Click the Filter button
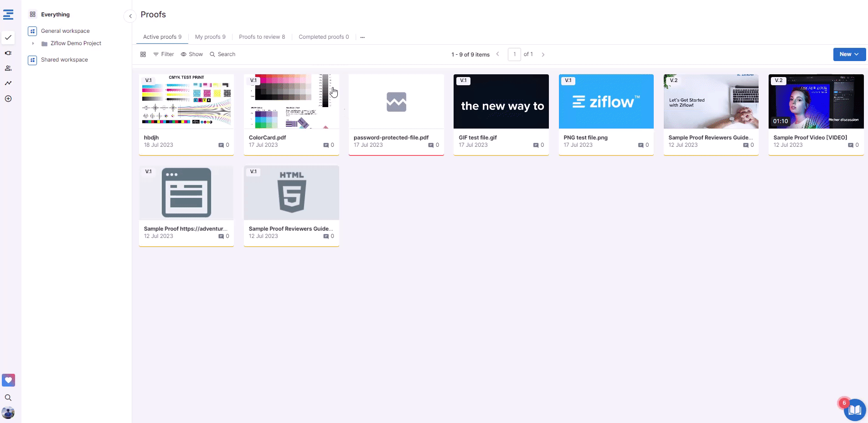This screenshot has height=423, width=868. (x=164, y=54)
